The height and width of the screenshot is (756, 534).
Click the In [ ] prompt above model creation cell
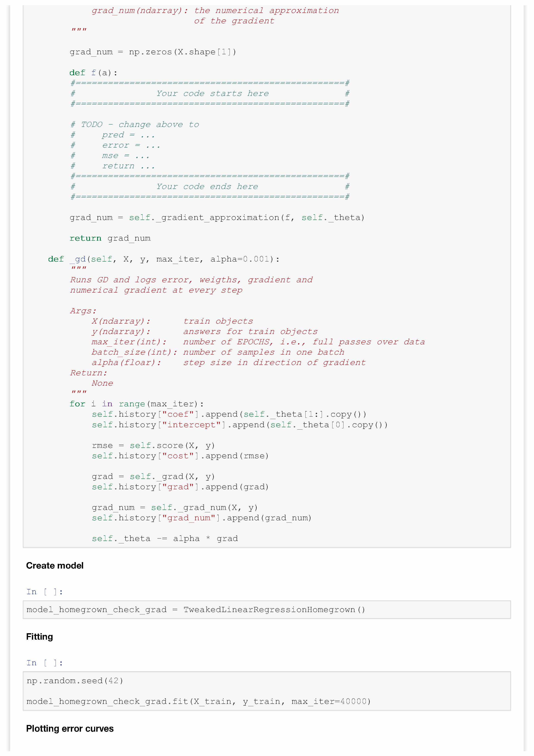point(45,592)
